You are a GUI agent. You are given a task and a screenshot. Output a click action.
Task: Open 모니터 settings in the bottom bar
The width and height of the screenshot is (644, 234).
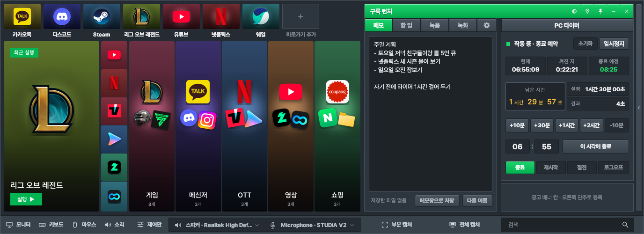coord(18,225)
